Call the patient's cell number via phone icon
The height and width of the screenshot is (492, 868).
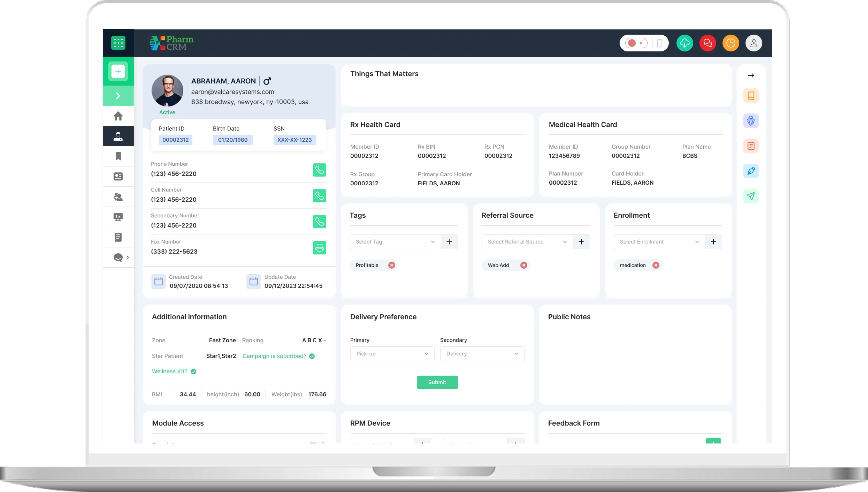(319, 196)
